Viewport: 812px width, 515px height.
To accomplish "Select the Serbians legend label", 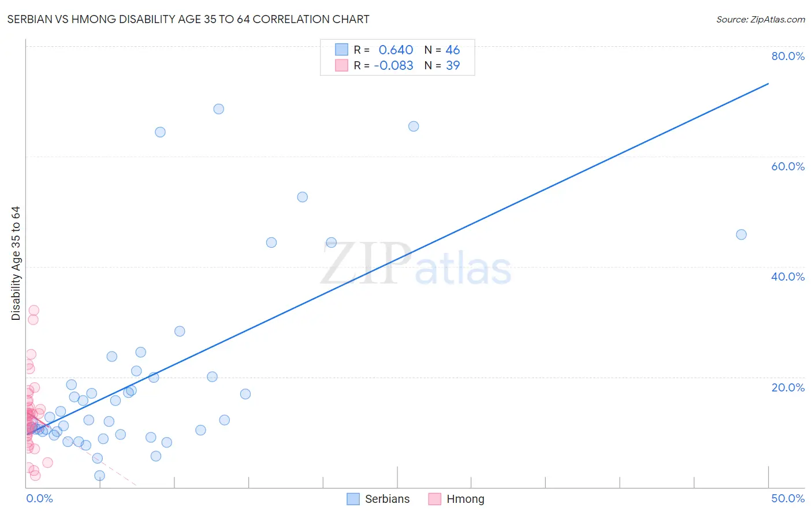I will pyautogui.click(x=388, y=499).
